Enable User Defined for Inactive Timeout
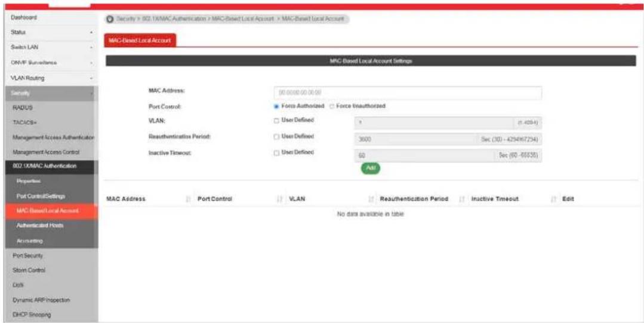This screenshot has height=323, width=644. (x=276, y=153)
